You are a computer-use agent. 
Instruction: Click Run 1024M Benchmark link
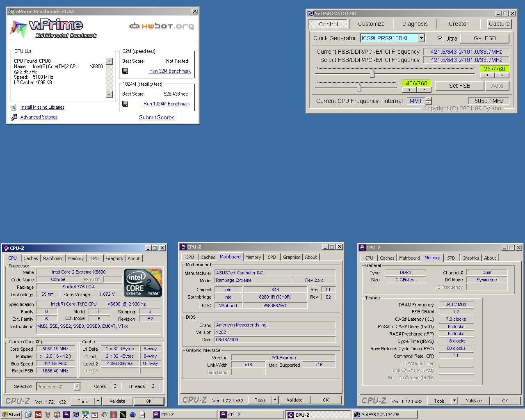167,104
